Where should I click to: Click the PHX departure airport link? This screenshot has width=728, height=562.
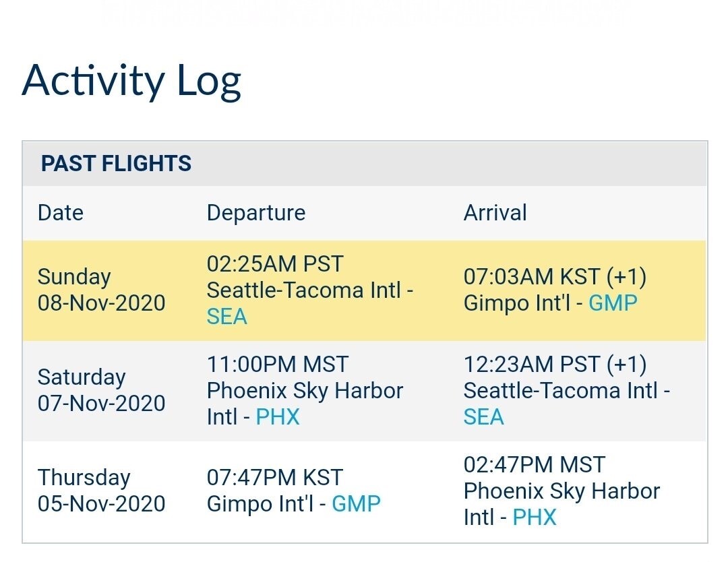point(277,417)
